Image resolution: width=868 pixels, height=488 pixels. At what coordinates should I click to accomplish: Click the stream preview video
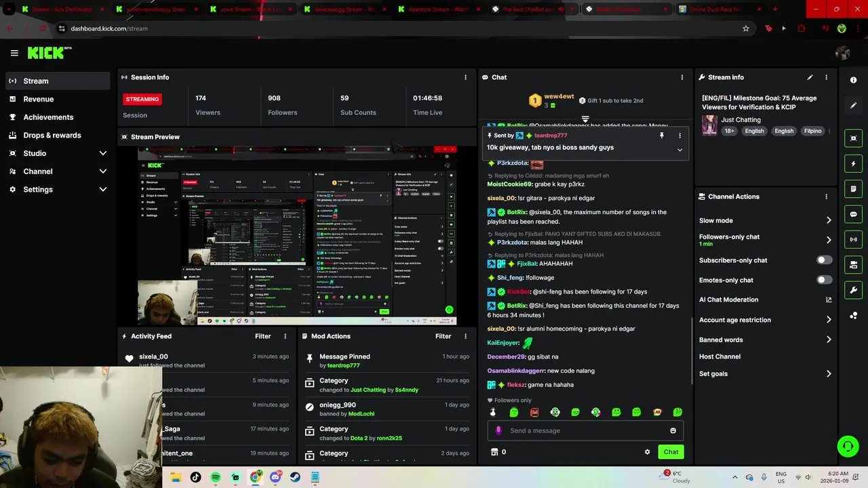coord(297,236)
